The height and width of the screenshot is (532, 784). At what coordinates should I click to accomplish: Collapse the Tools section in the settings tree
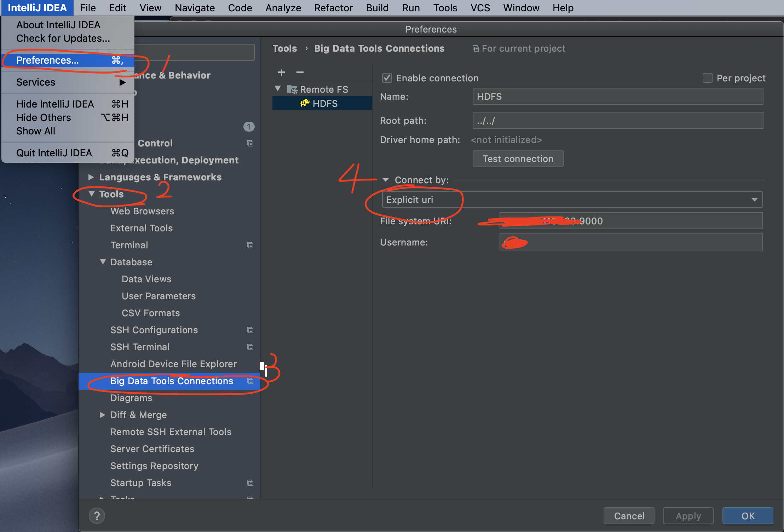(x=92, y=194)
